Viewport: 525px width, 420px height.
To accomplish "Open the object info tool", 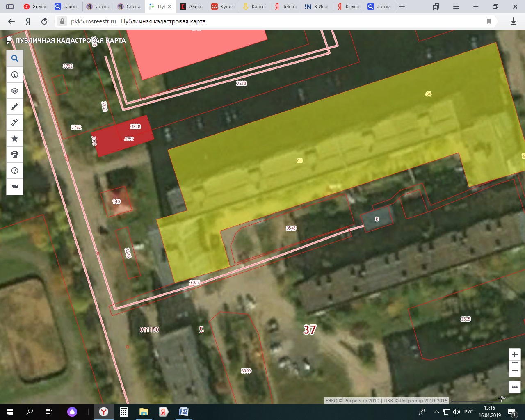I will click(x=15, y=75).
